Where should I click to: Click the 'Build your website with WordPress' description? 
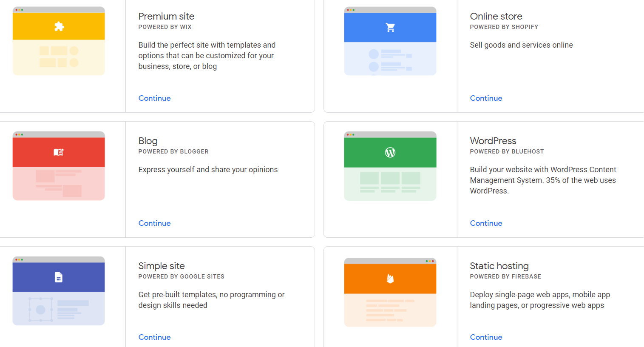543,180
